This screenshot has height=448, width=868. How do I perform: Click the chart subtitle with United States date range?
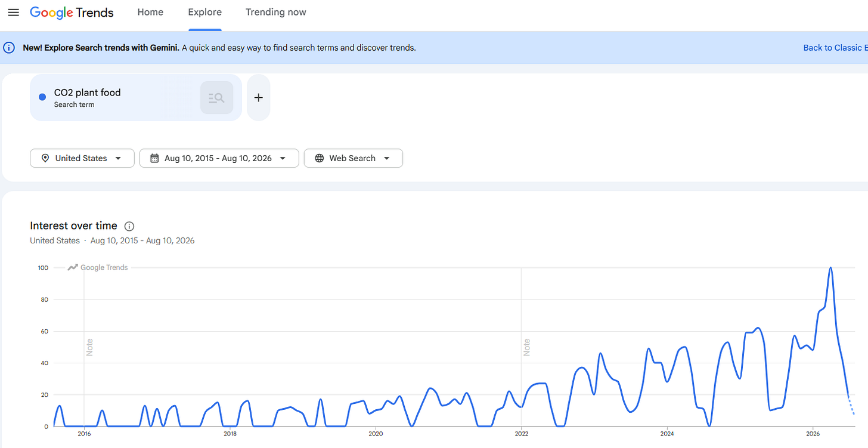(112, 241)
